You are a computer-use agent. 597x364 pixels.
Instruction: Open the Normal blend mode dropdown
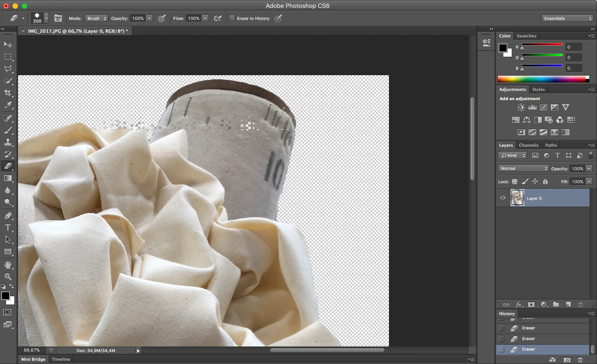524,169
